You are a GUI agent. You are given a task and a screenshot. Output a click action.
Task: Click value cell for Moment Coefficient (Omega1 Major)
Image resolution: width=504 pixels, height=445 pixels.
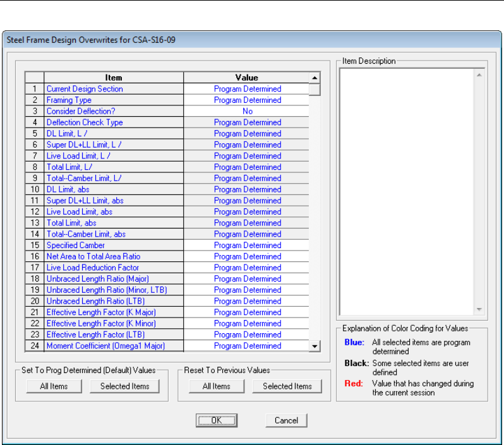click(x=246, y=346)
